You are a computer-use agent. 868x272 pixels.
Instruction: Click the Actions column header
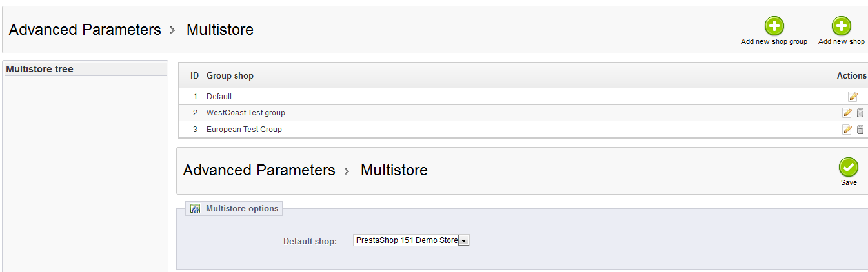851,76
